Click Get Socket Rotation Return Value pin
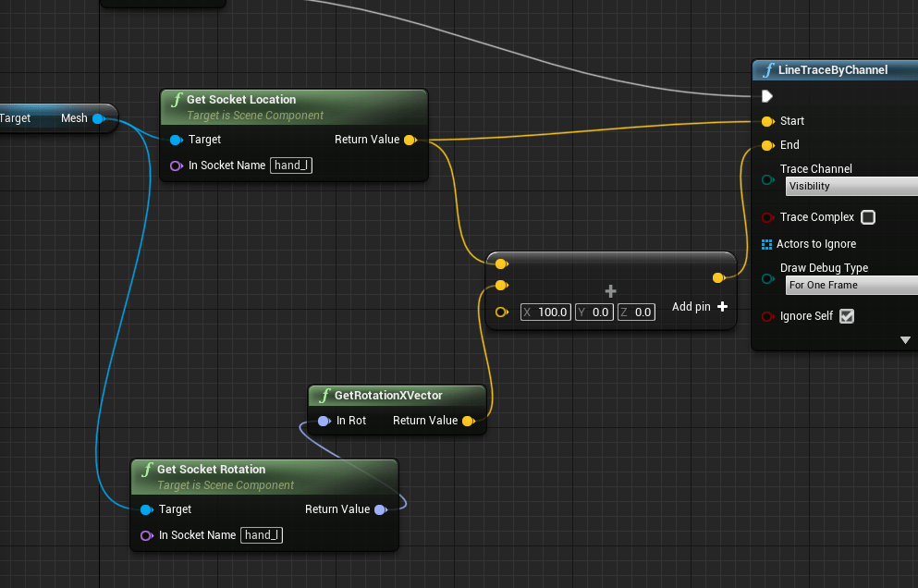The height and width of the screenshot is (588, 918). click(380, 509)
